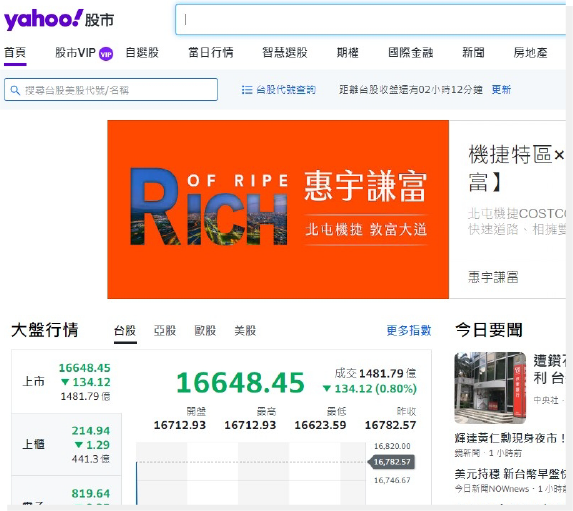Click the 16,782.57 marker on chart
Screen dimensions: 573x511
(x=391, y=462)
